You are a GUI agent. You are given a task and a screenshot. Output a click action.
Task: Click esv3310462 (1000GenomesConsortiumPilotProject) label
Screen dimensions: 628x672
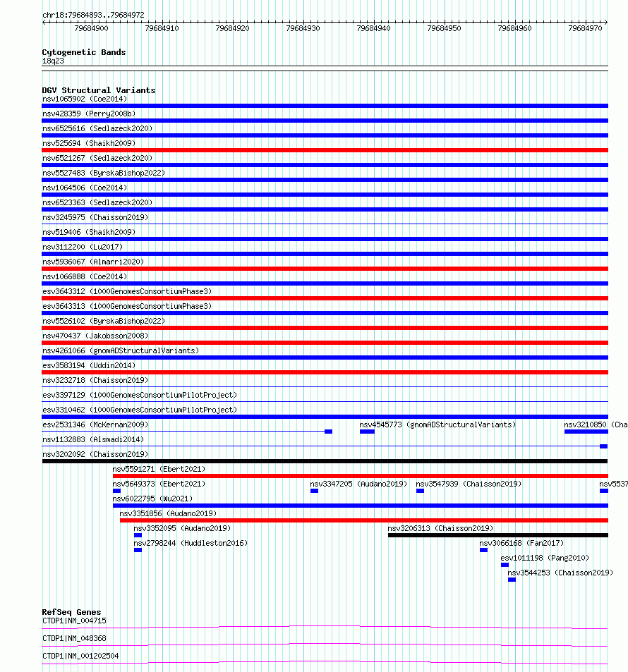pos(140,410)
